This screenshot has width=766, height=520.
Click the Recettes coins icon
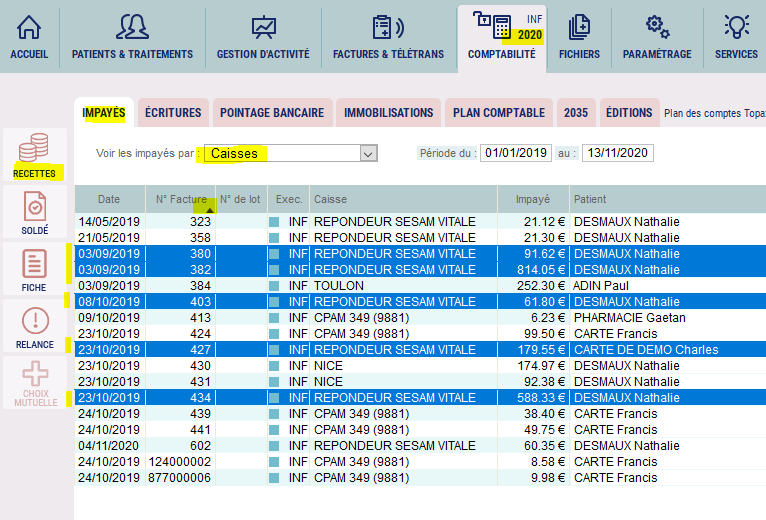[x=34, y=147]
